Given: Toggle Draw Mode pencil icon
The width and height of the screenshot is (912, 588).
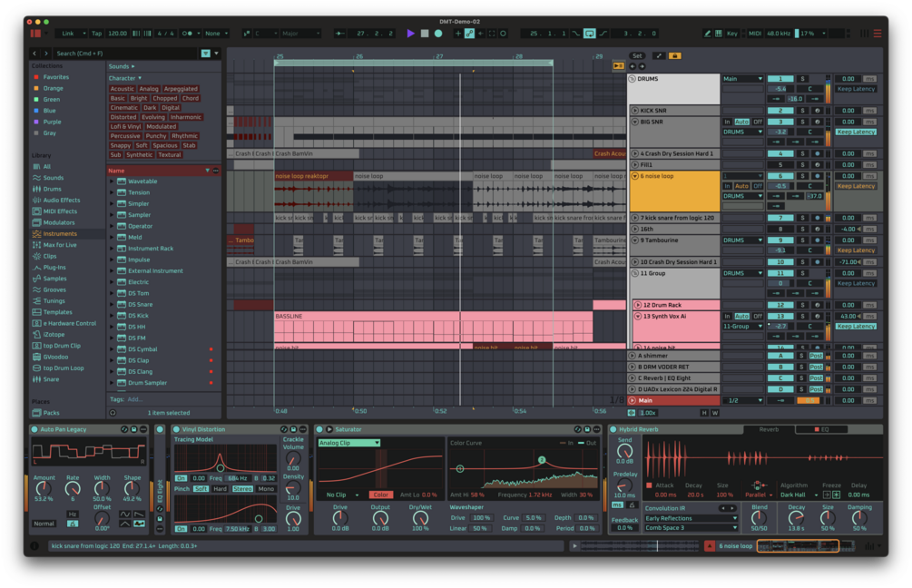Looking at the screenshot, I should [707, 34].
